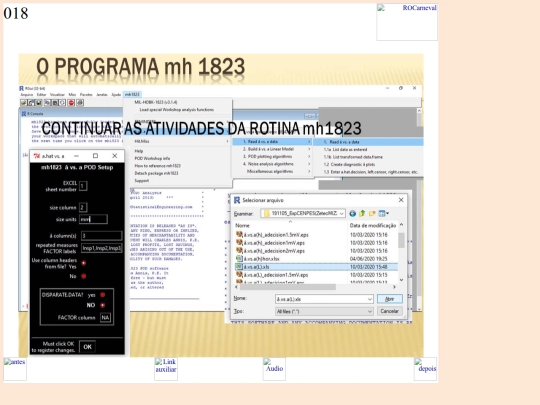The height and width of the screenshot is (405, 540).
Task: Click the red stop computation icon
Action: pos(71,103)
